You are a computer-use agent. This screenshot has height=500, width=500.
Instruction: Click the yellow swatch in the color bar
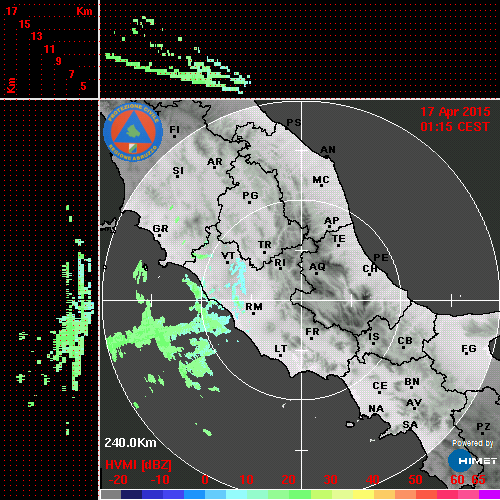click(x=364, y=494)
